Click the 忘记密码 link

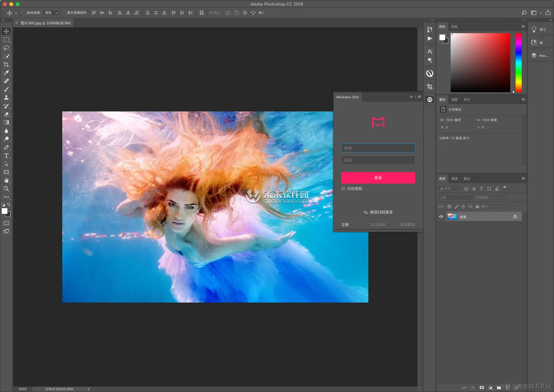coord(378,225)
